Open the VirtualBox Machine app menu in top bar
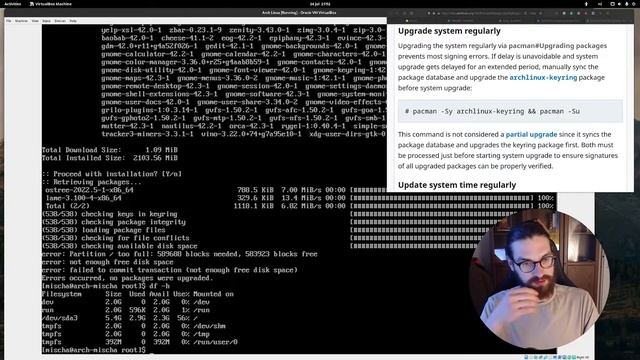 point(51,4)
